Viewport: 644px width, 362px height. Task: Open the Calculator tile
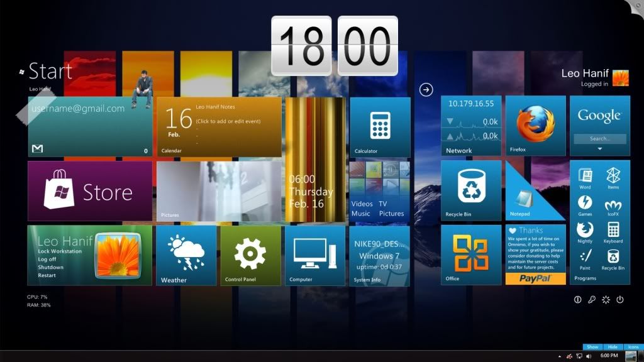click(x=379, y=126)
